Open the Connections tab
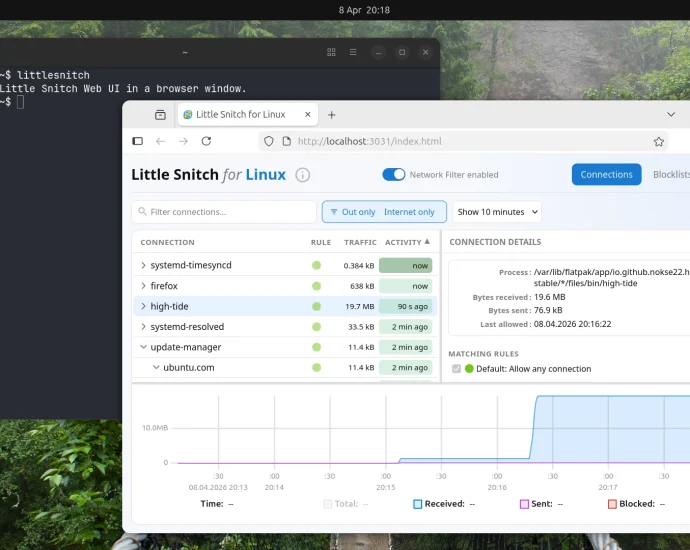Screen dimensions: 690x550 point(606,175)
